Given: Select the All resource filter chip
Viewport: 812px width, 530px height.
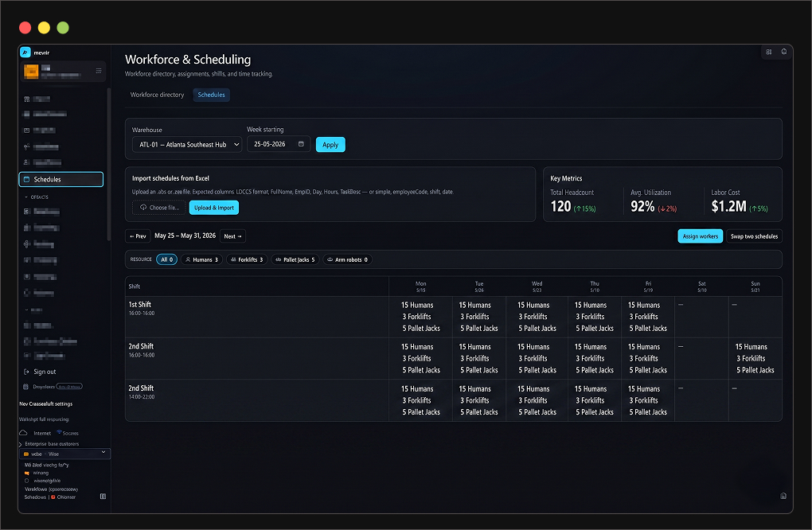Looking at the screenshot, I should [166, 259].
